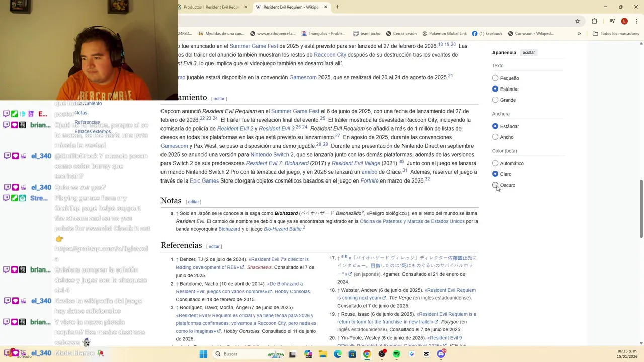This screenshot has height=362, width=644.
Task: Open Resident Evil Village link
Action: point(356,163)
